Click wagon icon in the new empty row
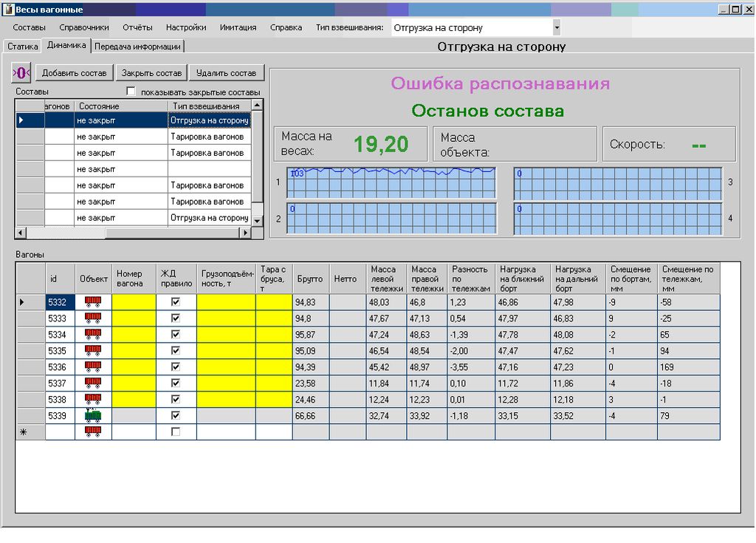 pos(93,432)
